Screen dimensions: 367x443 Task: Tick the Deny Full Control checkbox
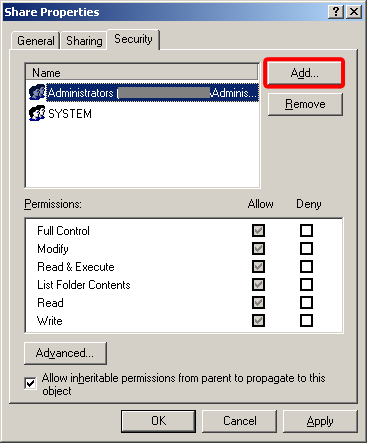tap(306, 230)
